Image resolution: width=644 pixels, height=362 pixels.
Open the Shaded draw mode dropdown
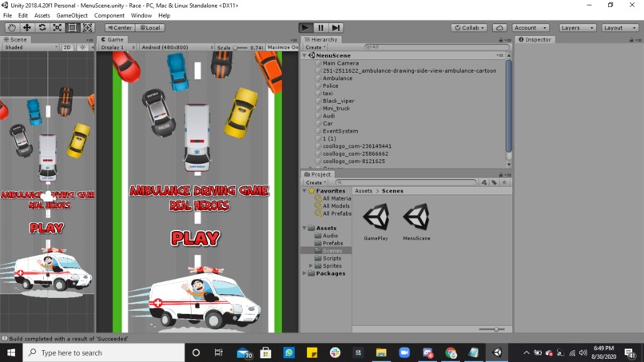(x=31, y=47)
